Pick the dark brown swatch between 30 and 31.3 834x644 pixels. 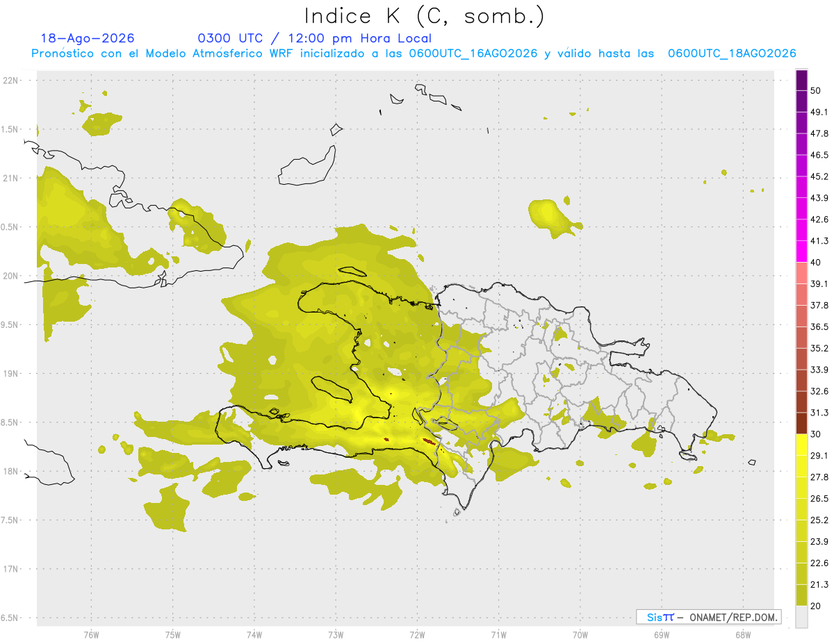tap(801, 423)
